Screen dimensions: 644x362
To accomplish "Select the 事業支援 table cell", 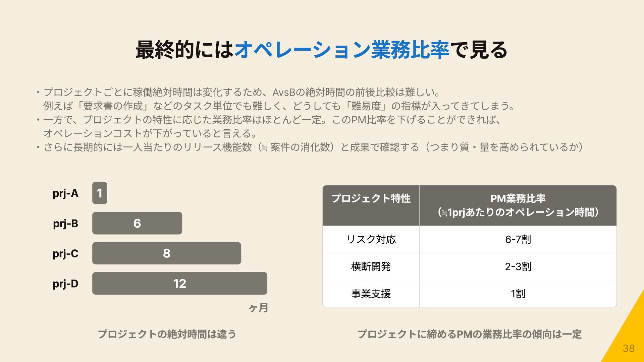I will click(371, 294).
